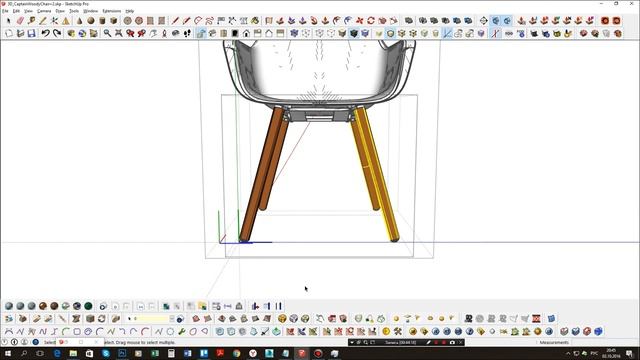Click the cone shape icon
The width and height of the screenshot is (640, 360).
tap(79, 20)
